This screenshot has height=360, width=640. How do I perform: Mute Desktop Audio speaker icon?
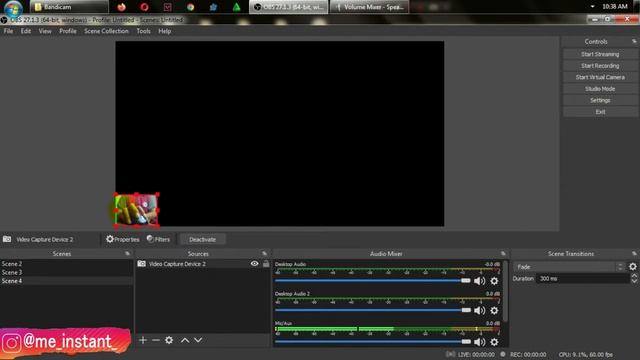480,281
